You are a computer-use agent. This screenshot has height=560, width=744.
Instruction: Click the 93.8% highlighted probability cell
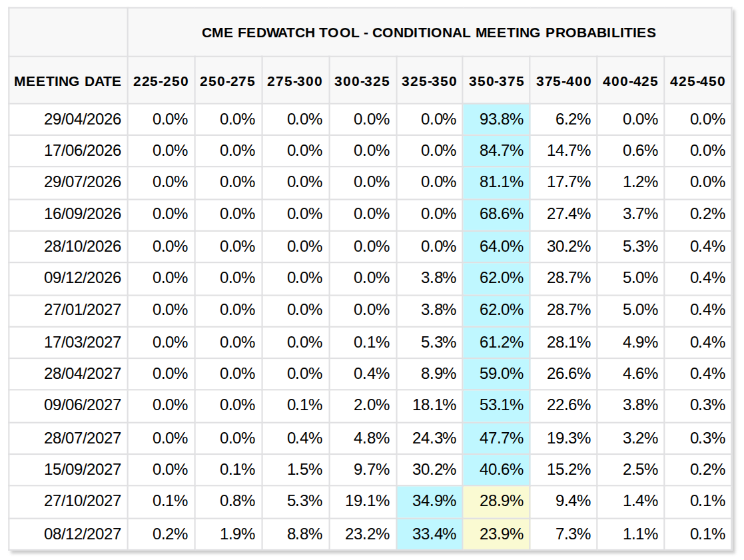pos(501,120)
